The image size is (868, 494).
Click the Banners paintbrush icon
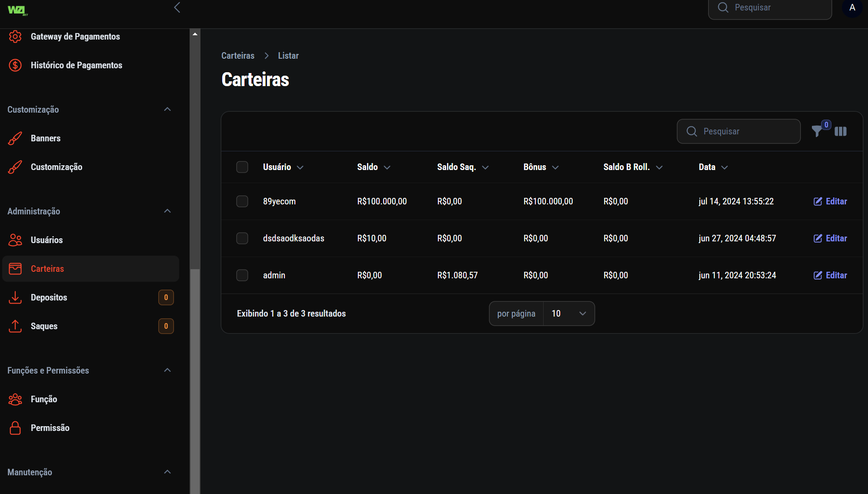click(x=15, y=138)
